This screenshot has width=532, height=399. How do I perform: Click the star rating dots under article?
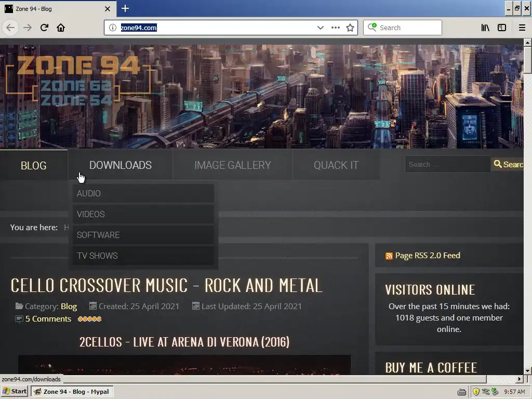tap(89, 319)
